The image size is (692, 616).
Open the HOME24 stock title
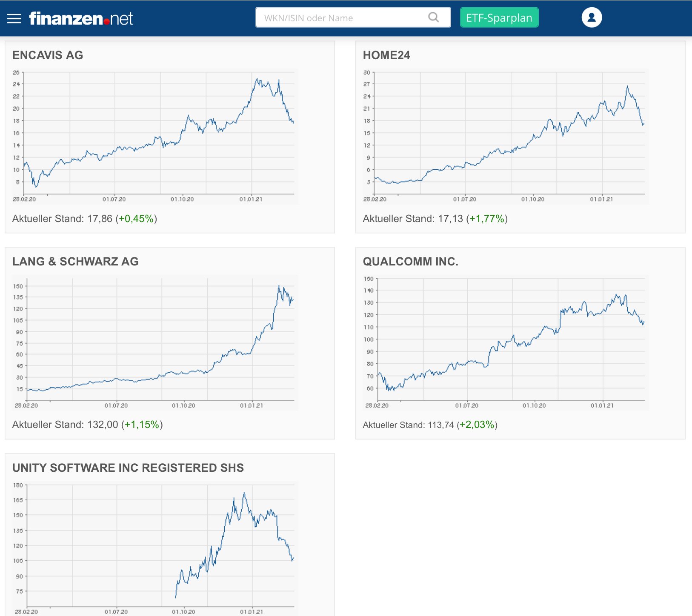(x=386, y=55)
